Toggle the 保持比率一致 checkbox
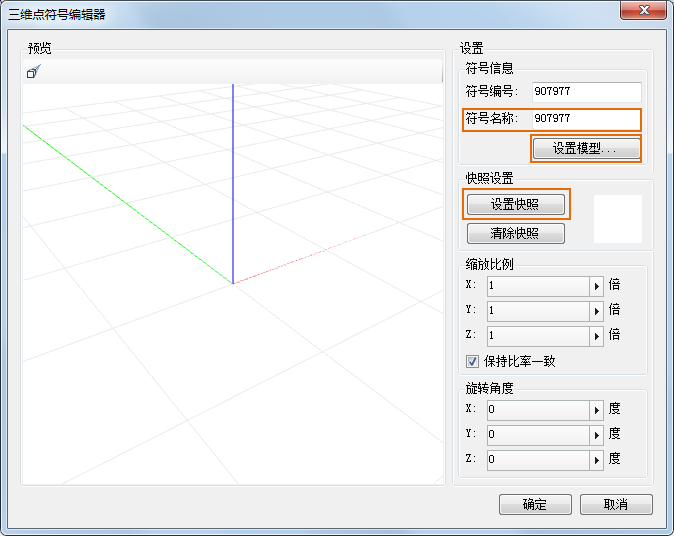Screen dimensions: 674x536 [472, 361]
